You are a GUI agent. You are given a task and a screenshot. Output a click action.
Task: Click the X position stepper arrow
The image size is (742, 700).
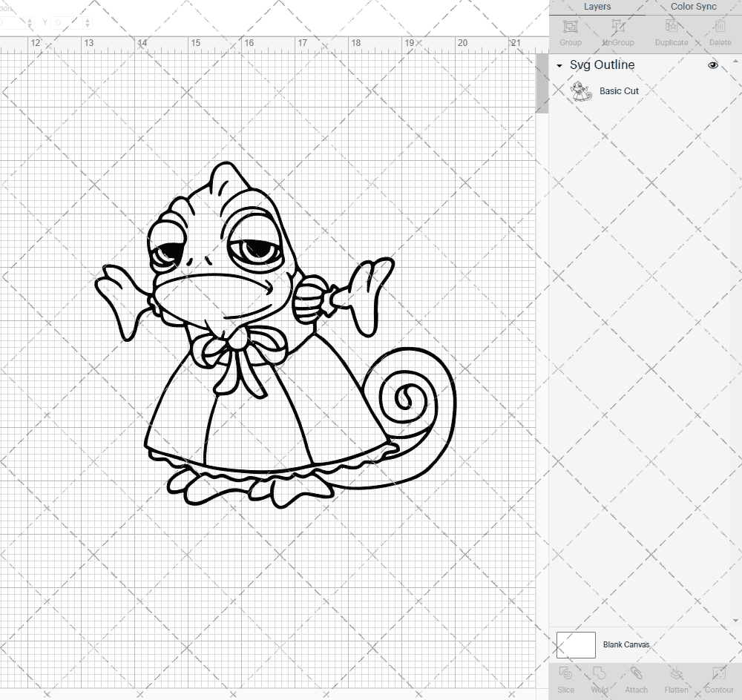(x=30, y=22)
